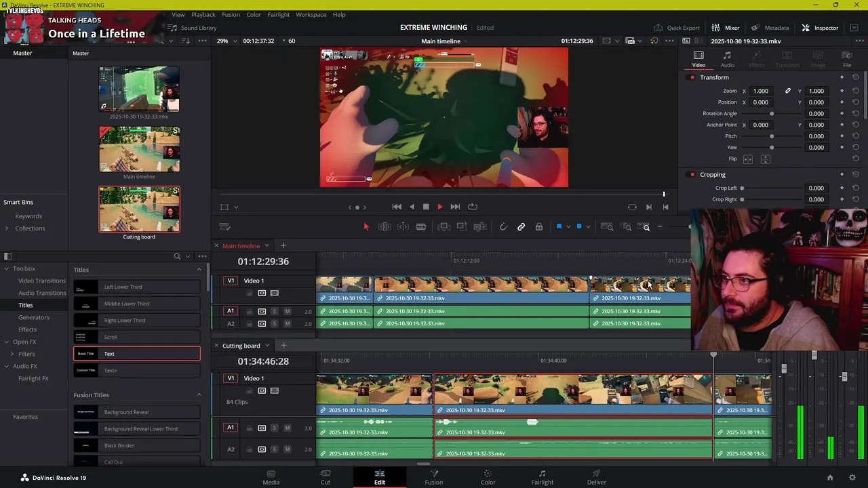Click Quick Export button

[x=677, y=28]
